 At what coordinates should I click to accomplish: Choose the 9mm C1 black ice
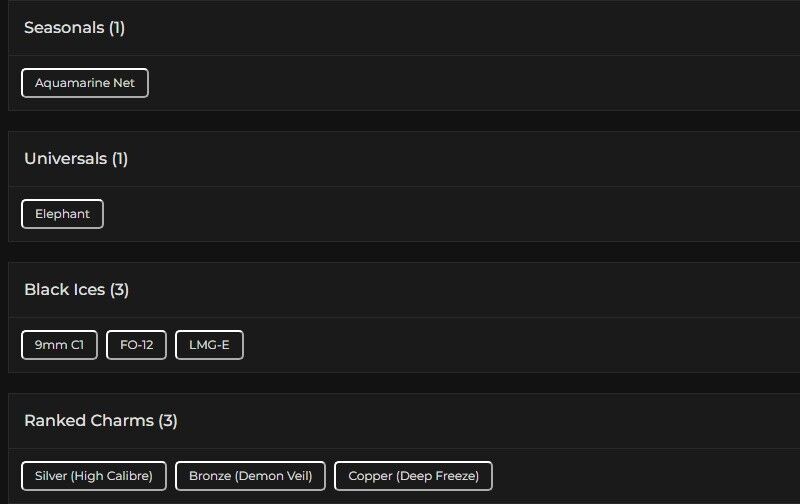[59, 345]
